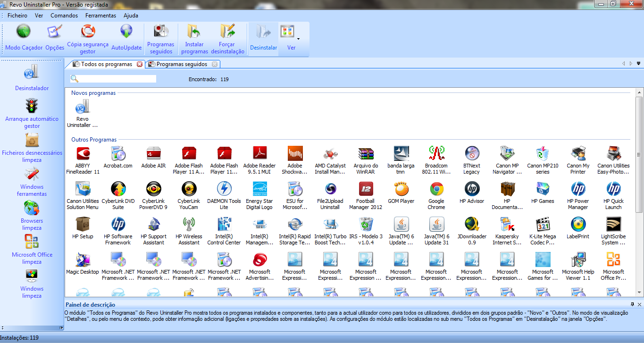The height and width of the screenshot is (343, 644).
Task: Open Programas seguidos toolbar button
Action: tap(161, 39)
